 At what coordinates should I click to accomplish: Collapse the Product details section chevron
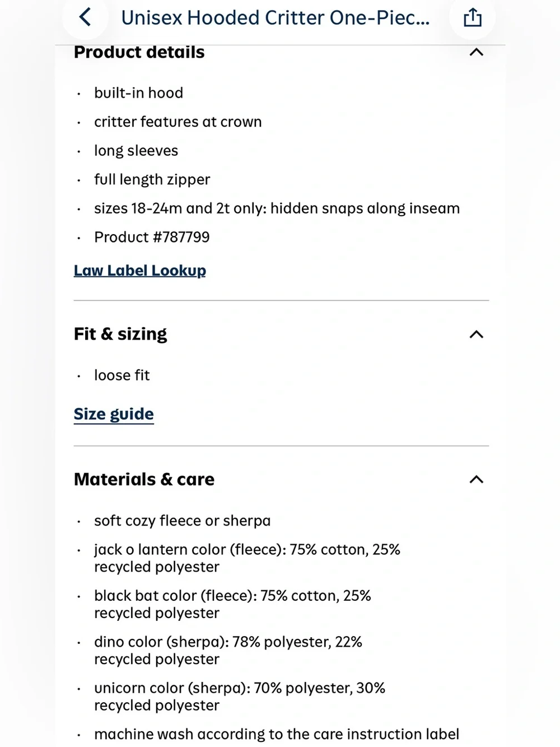[x=476, y=52]
